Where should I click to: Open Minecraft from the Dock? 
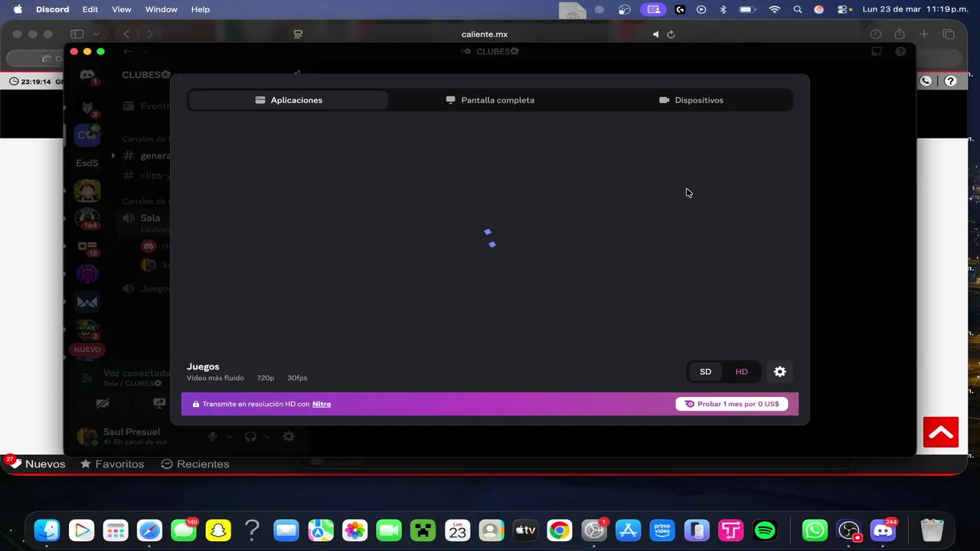point(423,530)
